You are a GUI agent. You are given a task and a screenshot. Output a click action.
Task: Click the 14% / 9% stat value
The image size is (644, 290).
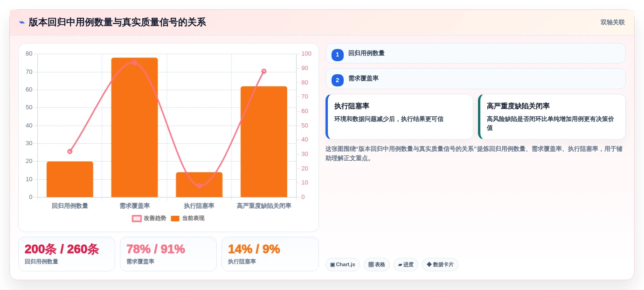[x=254, y=249]
